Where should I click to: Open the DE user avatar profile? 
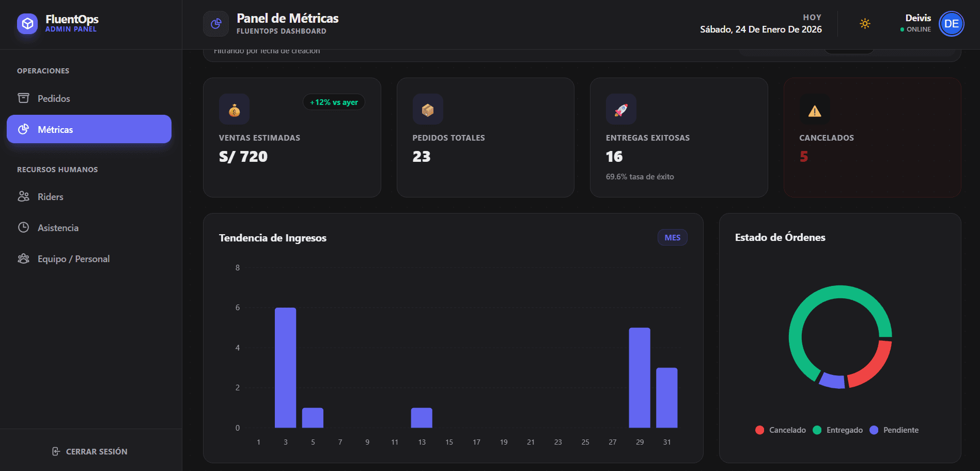[951, 24]
